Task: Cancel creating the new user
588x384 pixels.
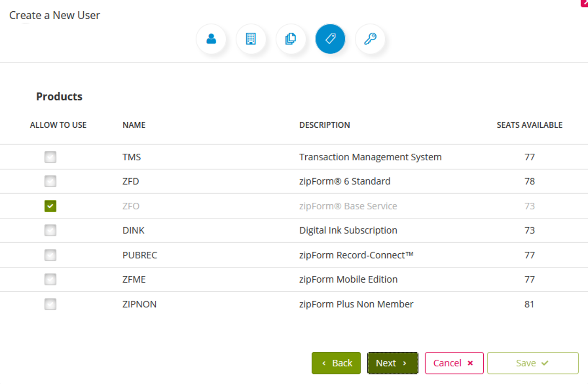Action: pos(454,363)
